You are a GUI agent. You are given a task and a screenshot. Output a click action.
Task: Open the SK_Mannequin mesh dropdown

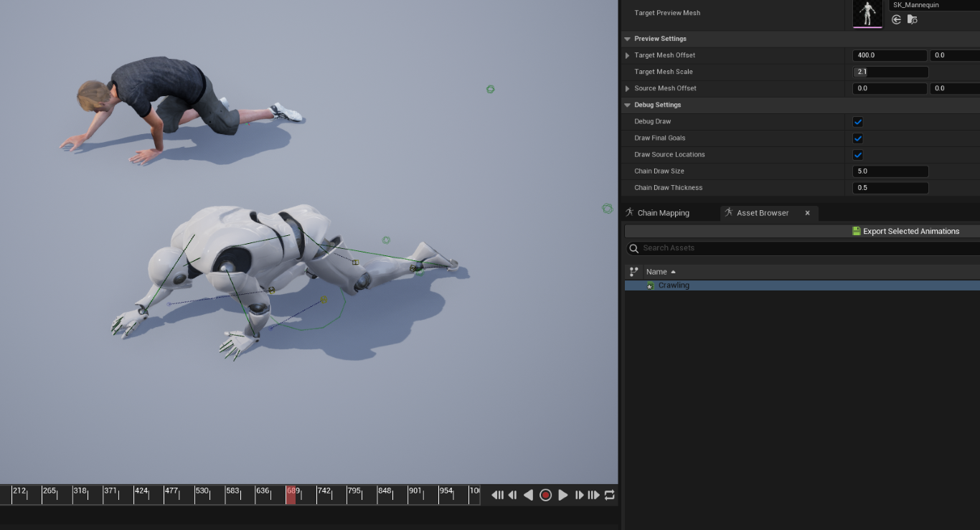[x=934, y=5]
